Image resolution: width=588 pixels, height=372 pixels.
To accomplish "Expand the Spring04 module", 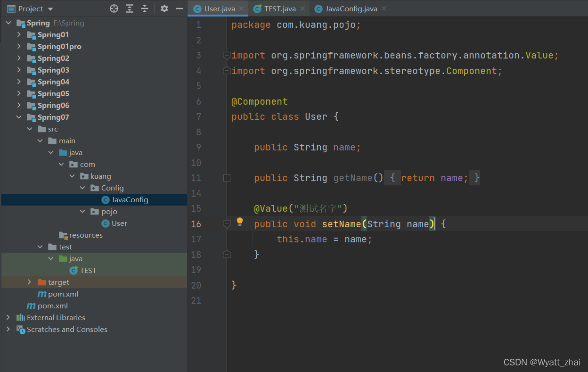I will pyautogui.click(x=19, y=82).
